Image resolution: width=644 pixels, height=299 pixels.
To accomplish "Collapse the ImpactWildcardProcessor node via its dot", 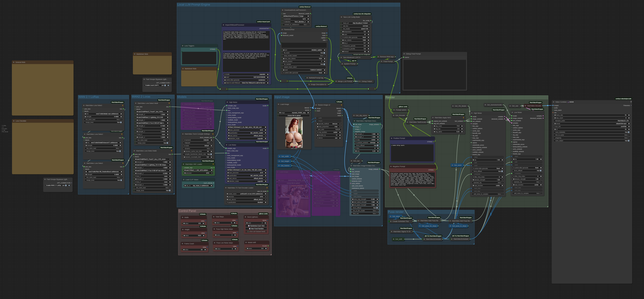I will point(223,25).
